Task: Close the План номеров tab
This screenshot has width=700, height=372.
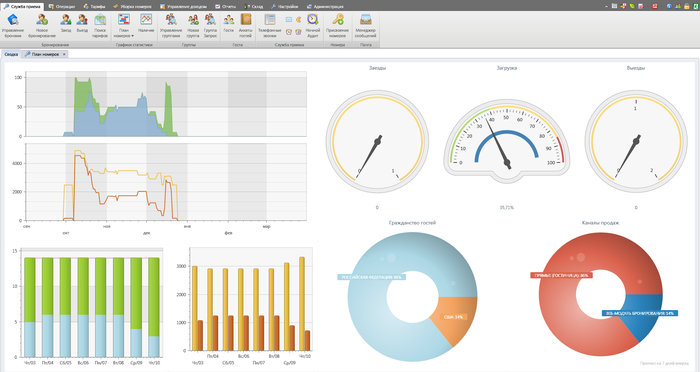Action: point(64,54)
